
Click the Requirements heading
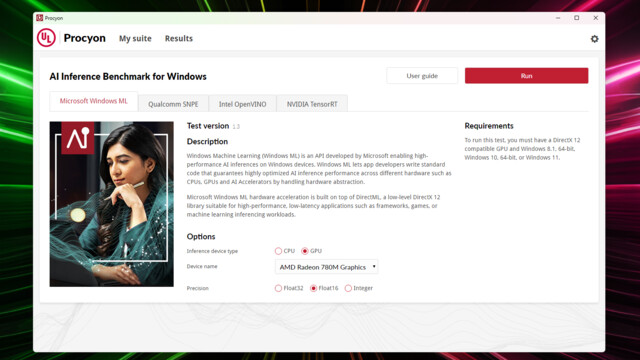[x=489, y=126]
